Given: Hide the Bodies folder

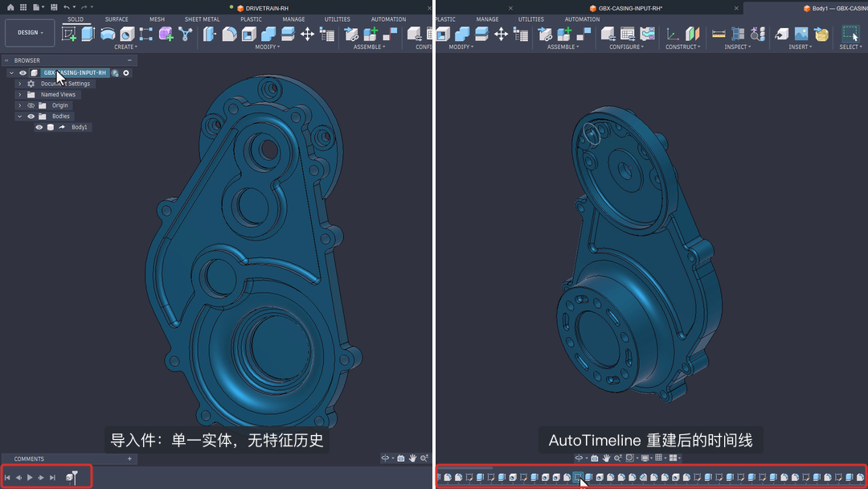Looking at the screenshot, I should (x=31, y=117).
